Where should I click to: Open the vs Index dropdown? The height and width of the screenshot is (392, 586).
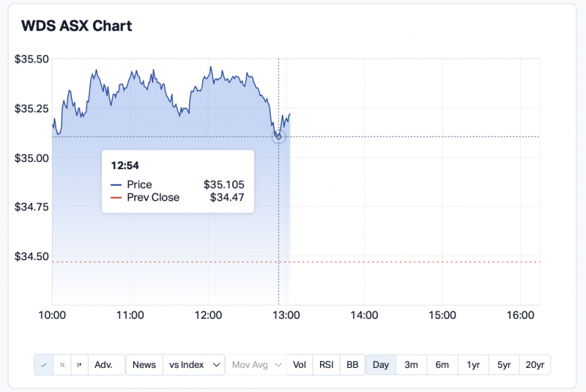(193, 365)
